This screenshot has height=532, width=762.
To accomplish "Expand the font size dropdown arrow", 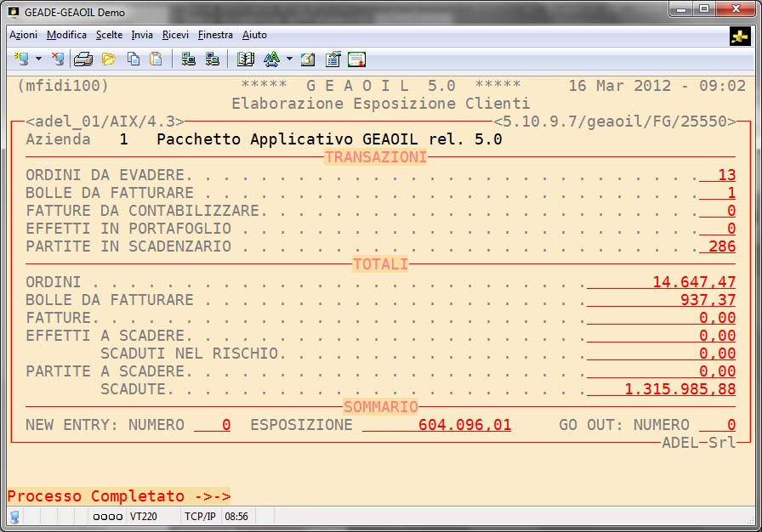I will coord(289,59).
